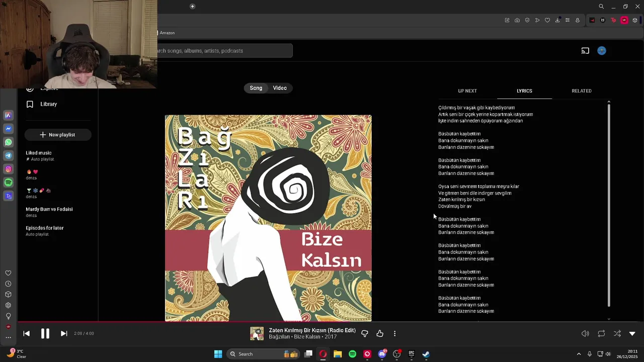The height and width of the screenshot is (362, 644).
Task: Toggle repeat mode
Action: [x=601, y=333]
